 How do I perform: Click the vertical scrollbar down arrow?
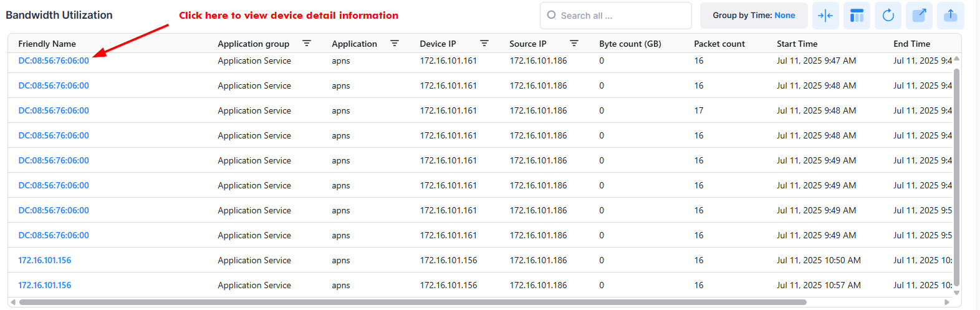pyautogui.click(x=956, y=293)
